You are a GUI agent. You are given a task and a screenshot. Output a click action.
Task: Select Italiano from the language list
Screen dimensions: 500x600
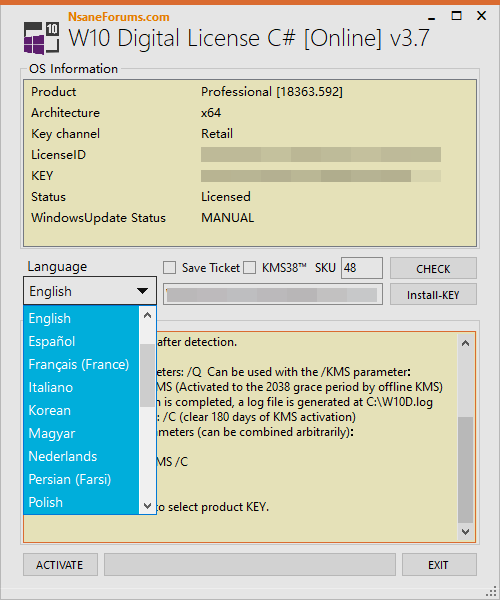(x=81, y=387)
